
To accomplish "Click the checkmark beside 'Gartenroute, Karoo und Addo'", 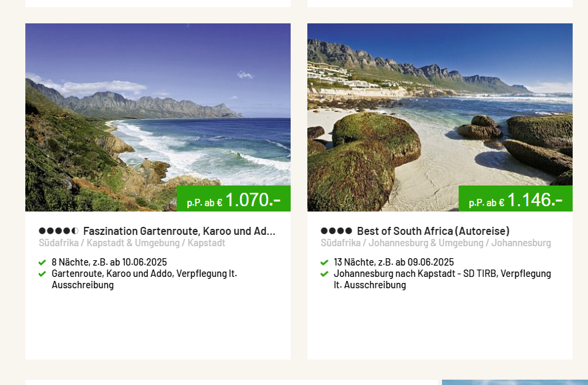I will 43,274.
